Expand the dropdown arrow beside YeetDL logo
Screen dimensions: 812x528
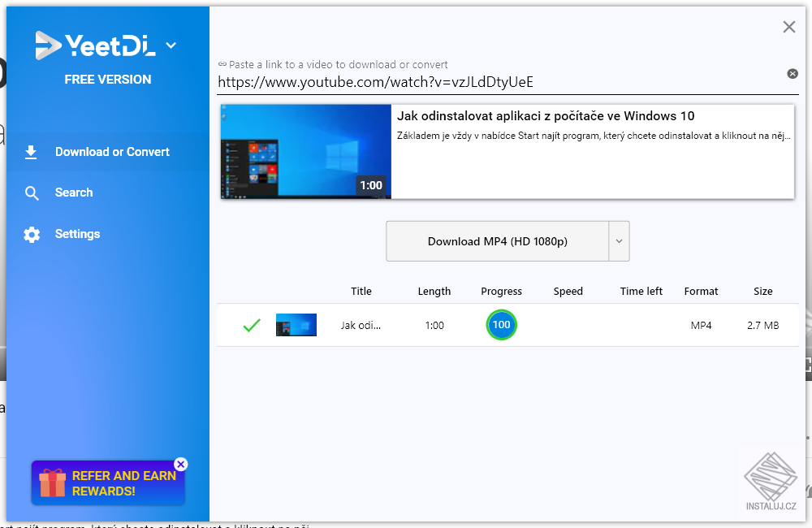pos(171,45)
